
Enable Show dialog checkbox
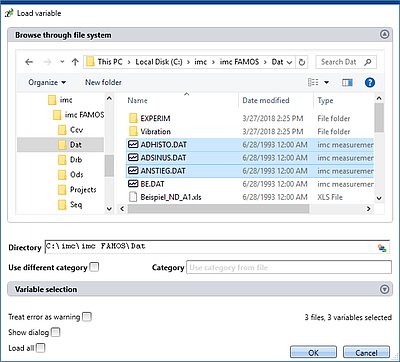coord(56,332)
